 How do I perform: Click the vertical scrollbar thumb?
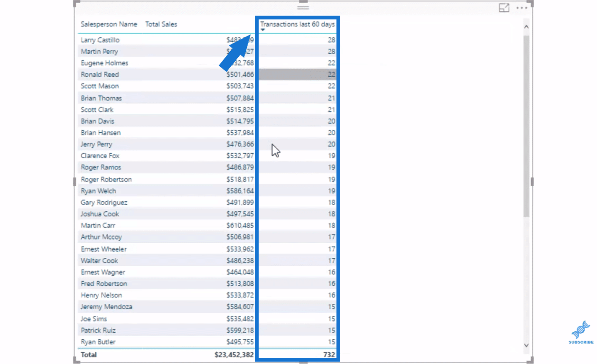pos(526,126)
